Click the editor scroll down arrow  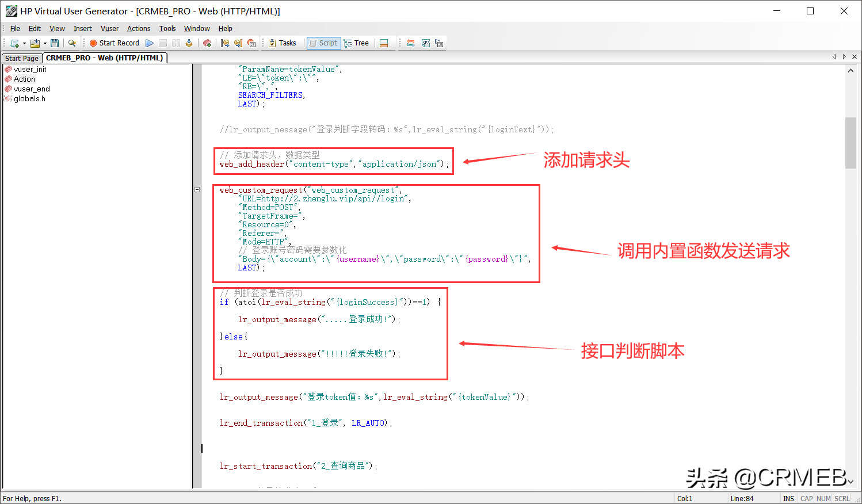coord(850,482)
